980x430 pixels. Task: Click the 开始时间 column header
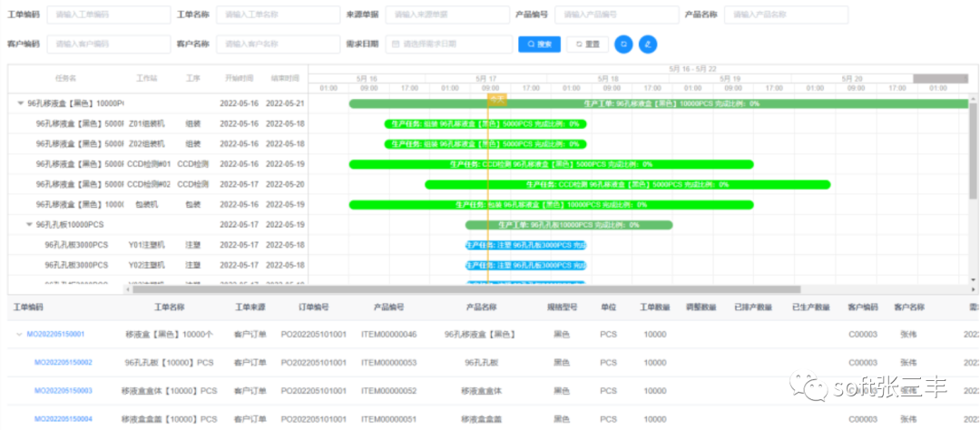tap(240, 78)
